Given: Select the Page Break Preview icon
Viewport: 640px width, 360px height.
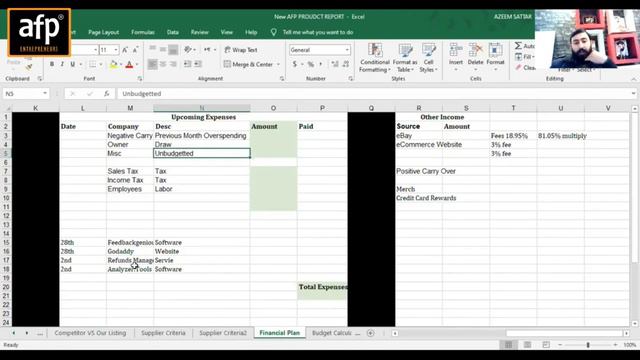Looking at the screenshot, I should (x=546, y=345).
